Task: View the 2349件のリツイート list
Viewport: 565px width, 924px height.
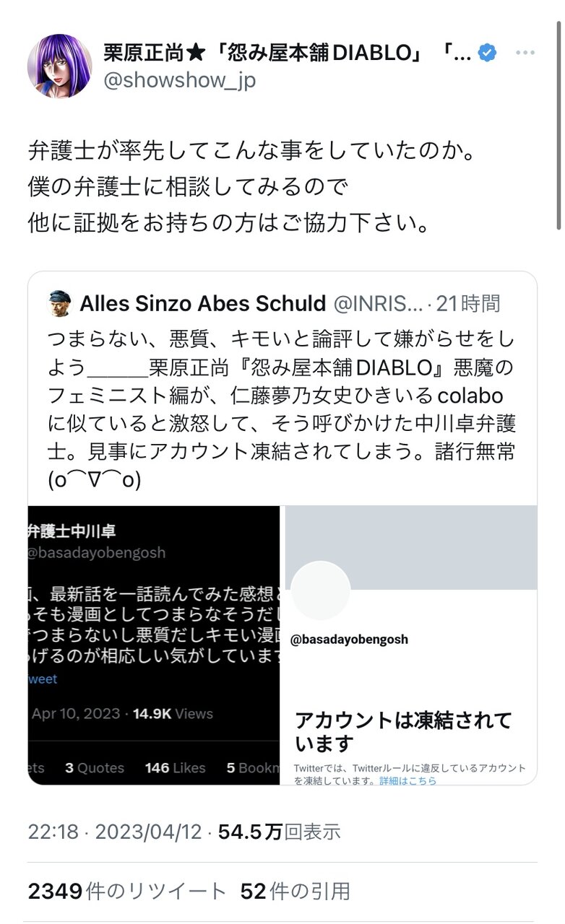Action: tap(127, 892)
